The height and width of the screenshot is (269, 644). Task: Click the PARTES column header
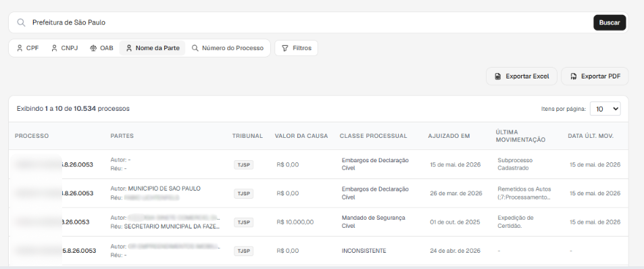[122, 136]
